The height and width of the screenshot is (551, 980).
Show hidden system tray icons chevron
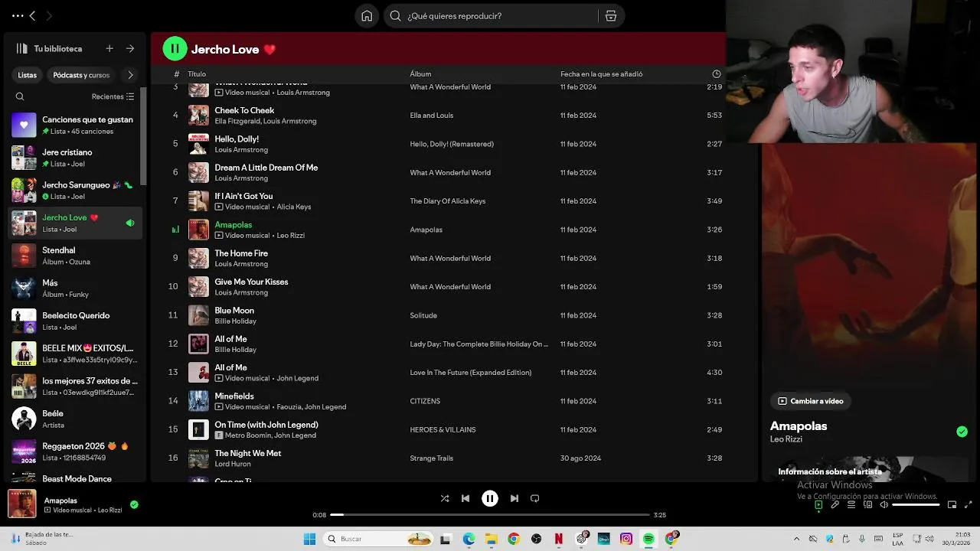click(x=796, y=539)
